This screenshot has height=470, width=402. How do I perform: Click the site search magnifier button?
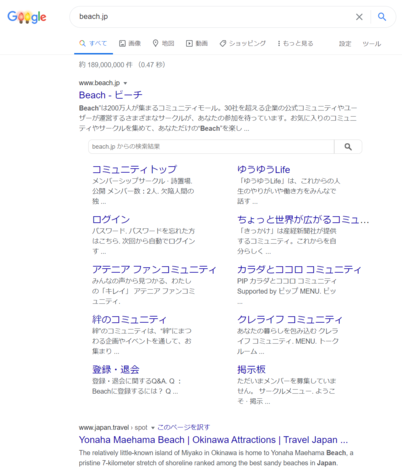click(x=348, y=147)
